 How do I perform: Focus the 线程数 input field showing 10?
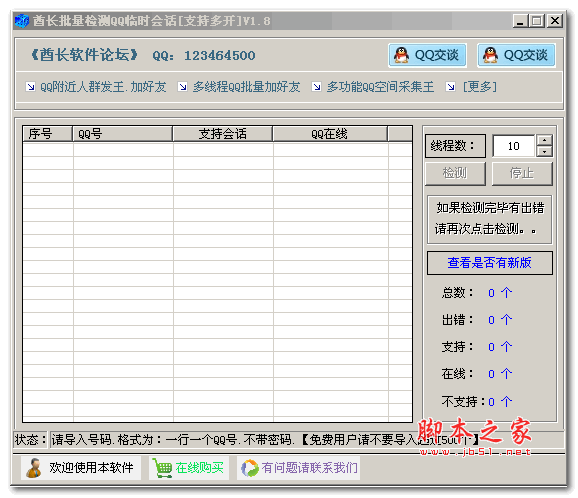pyautogui.click(x=513, y=146)
